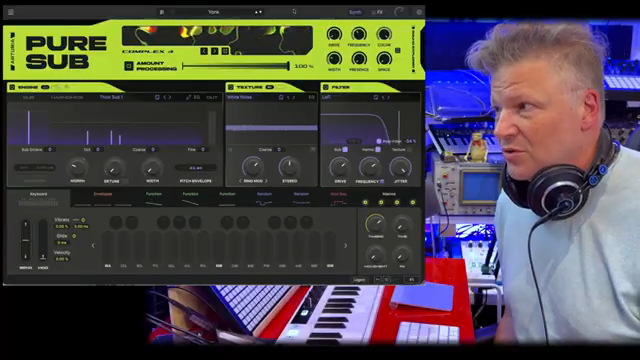Click the randomize dice button under the visualizer
The width and height of the screenshot is (640, 360).
pyautogui.click(x=225, y=51)
